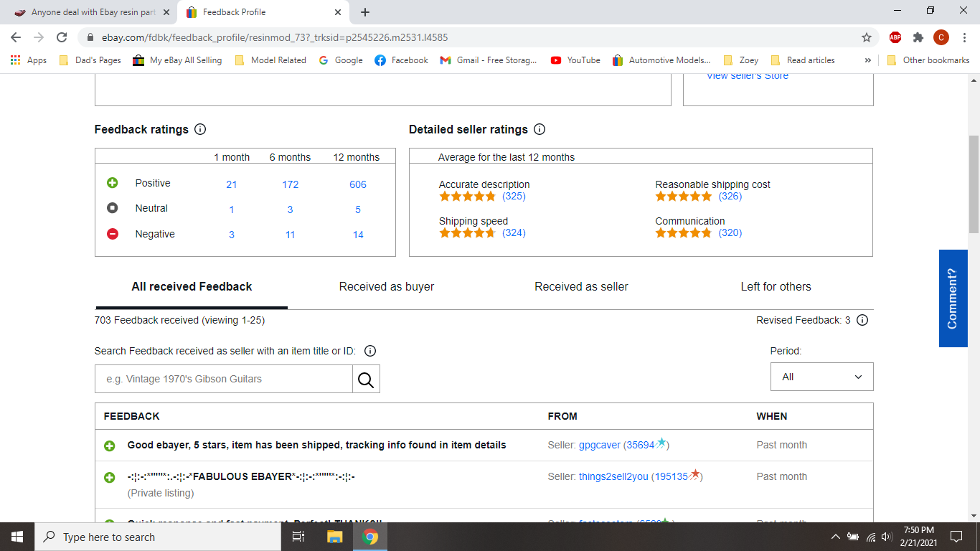Click the site lock icon in address bar
The width and height of the screenshot is (980, 551).
coord(90,37)
